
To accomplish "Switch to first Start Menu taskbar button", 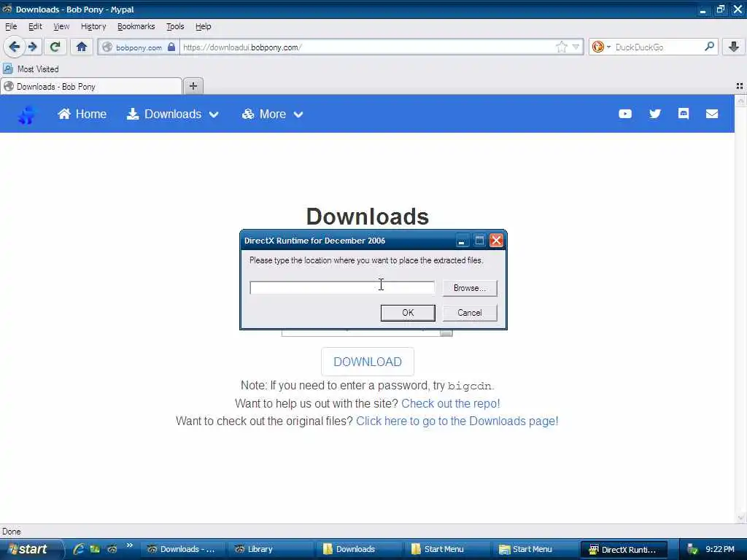I will pyautogui.click(x=447, y=549).
